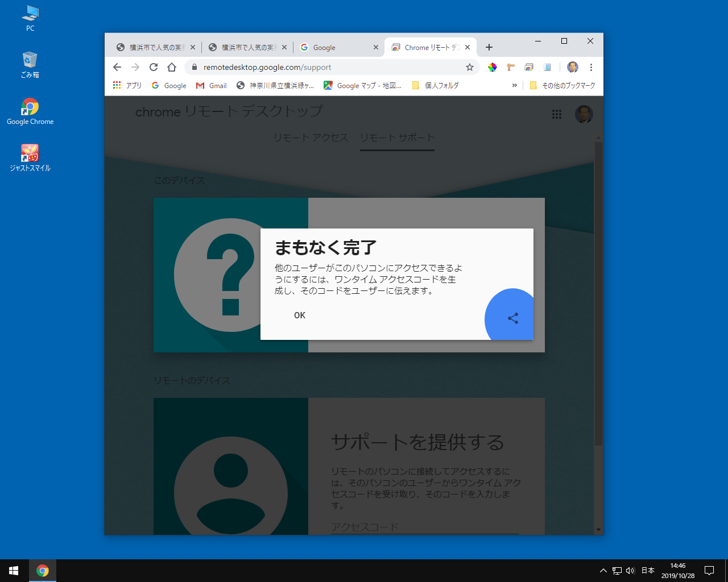728x582 pixels.
Task: Open the volume tray icon
Action: coord(630,571)
